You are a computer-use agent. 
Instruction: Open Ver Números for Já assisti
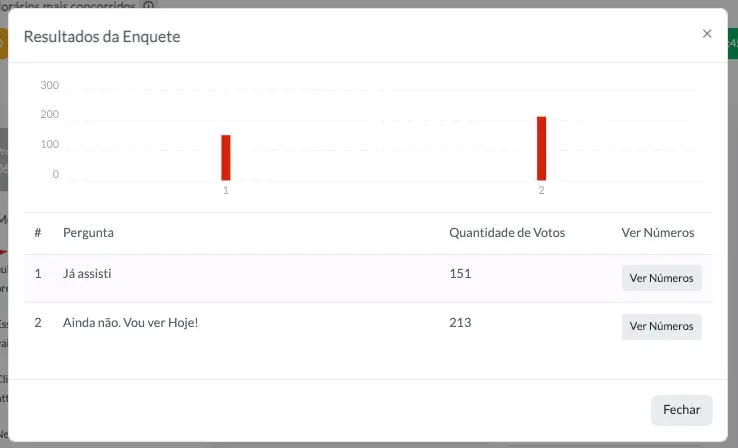661,278
